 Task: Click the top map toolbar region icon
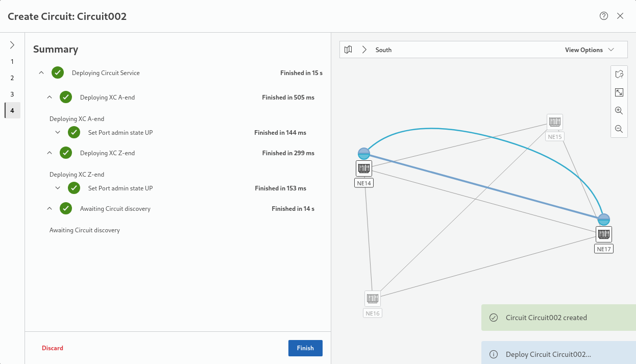[619, 74]
